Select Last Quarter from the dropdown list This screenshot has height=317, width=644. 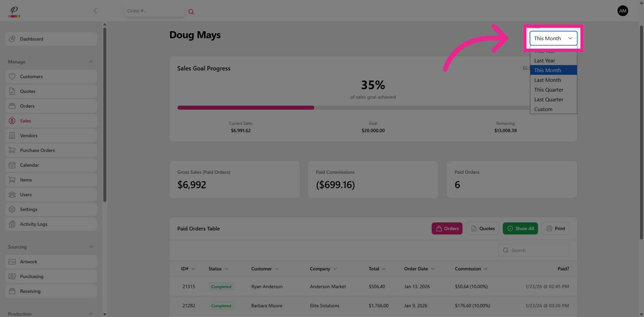[549, 100]
